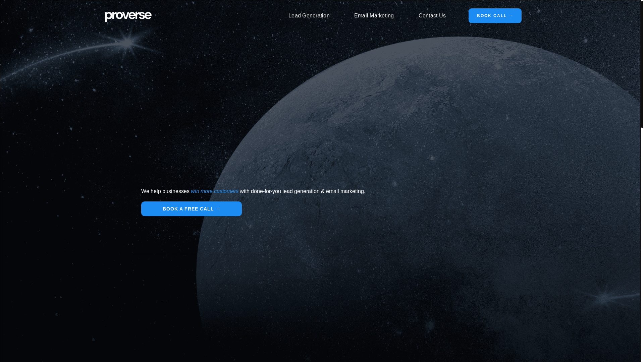Image resolution: width=644 pixels, height=362 pixels.
Task: Click the 'win more customers' highlighted text
Action: 215,191
